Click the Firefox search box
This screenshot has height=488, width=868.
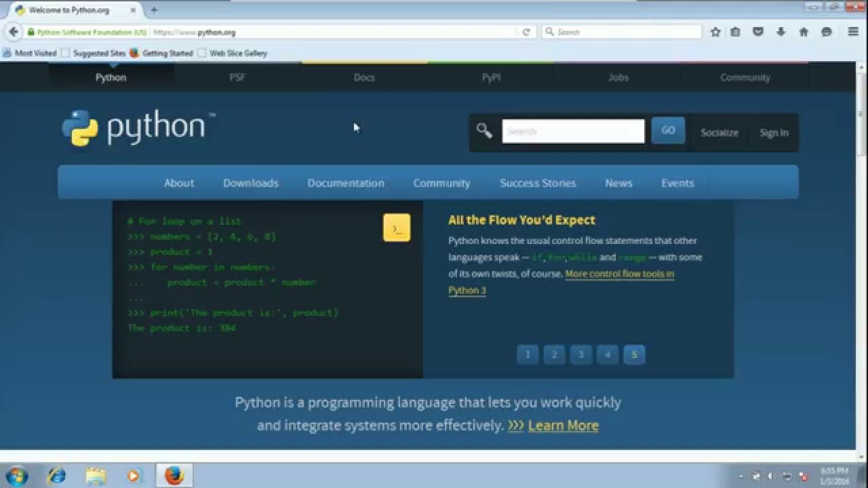(x=622, y=32)
